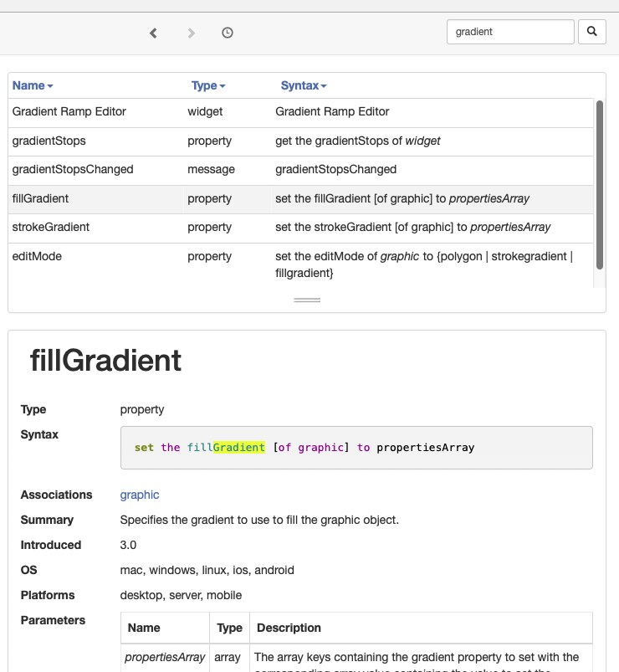Follow the graphic association link

pos(140,495)
